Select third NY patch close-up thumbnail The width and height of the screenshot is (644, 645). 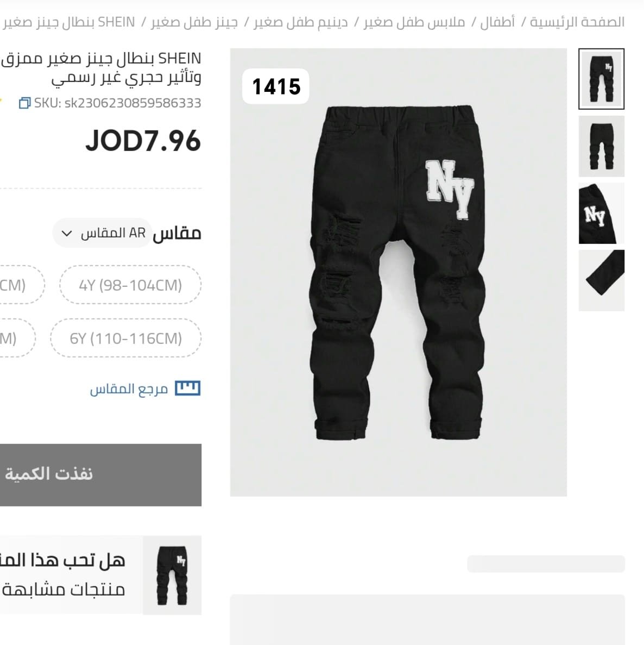[601, 213]
